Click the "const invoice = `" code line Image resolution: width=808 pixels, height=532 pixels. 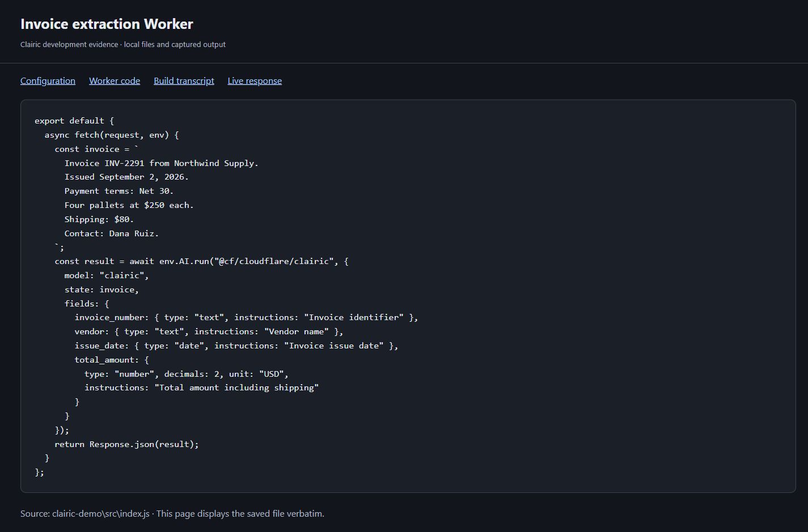click(x=97, y=149)
